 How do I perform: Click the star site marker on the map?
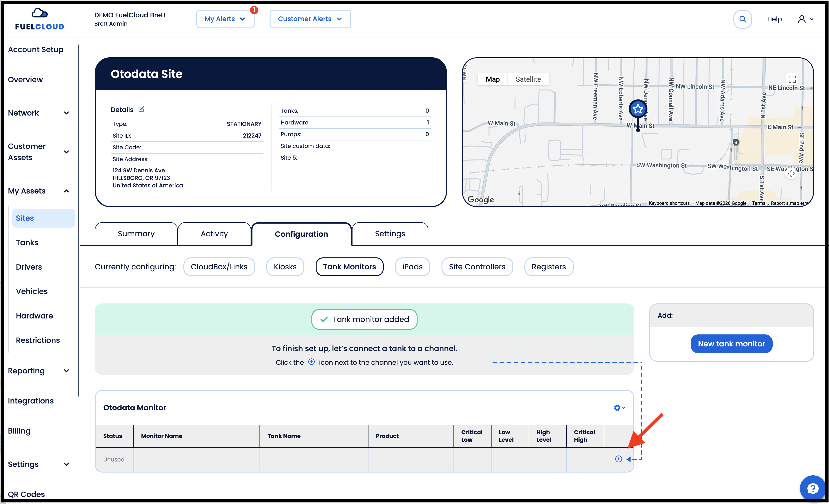[x=638, y=109]
